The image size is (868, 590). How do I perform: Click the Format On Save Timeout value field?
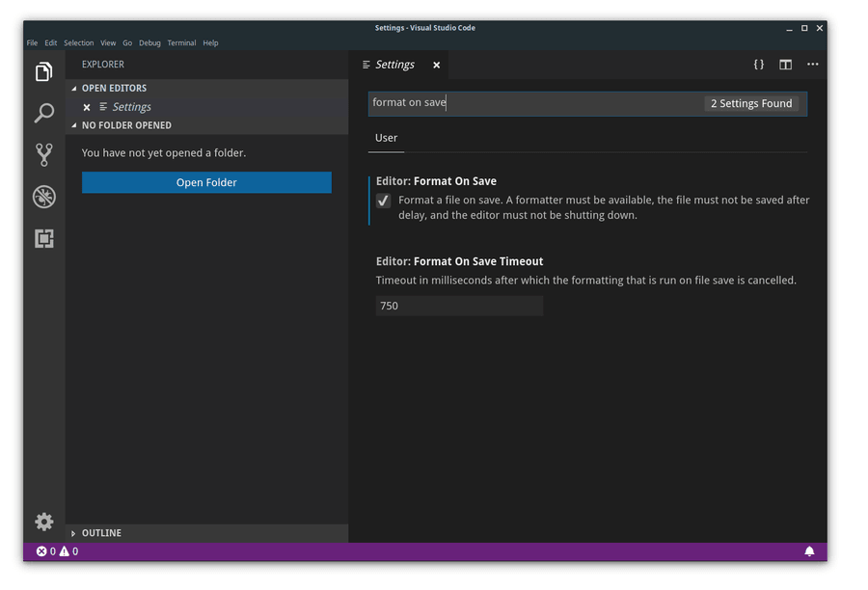458,306
